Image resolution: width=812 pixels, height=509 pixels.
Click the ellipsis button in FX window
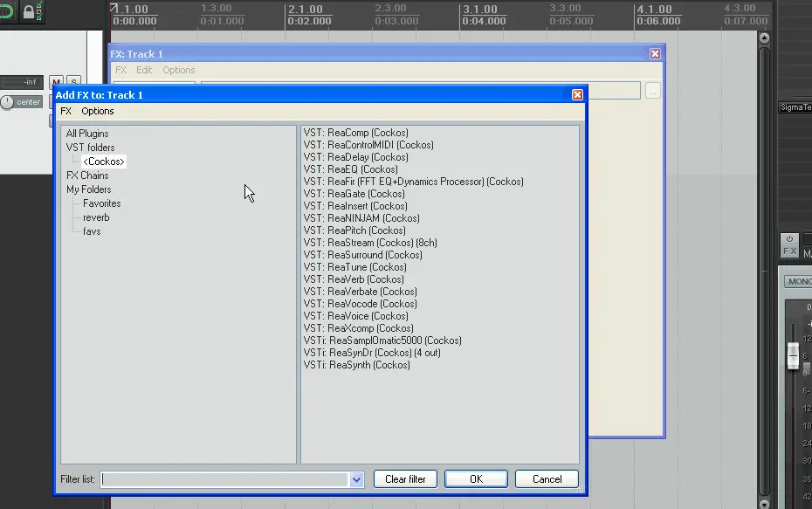click(653, 91)
